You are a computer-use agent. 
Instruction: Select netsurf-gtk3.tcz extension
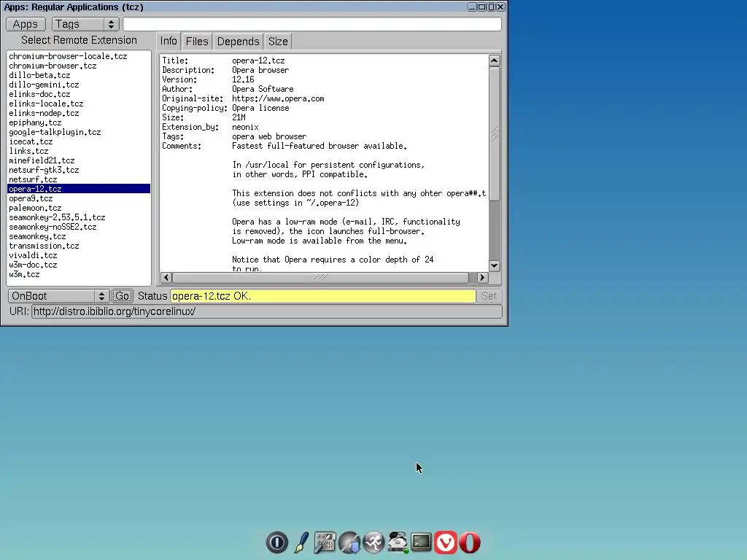[x=79, y=170]
